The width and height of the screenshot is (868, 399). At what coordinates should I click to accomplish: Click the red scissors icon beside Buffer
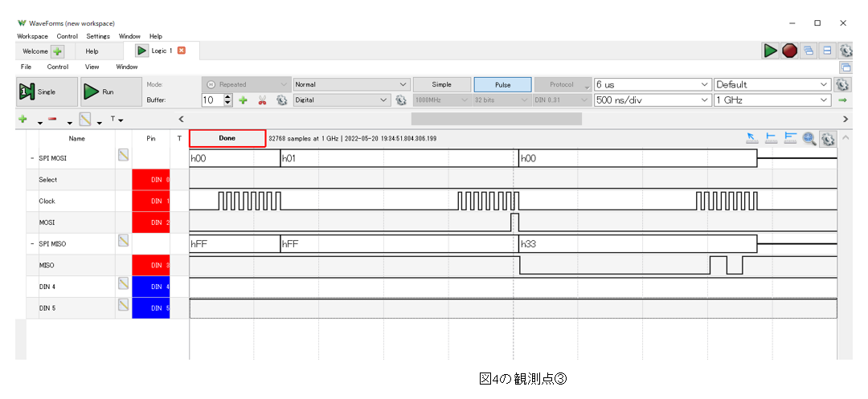pyautogui.click(x=262, y=100)
